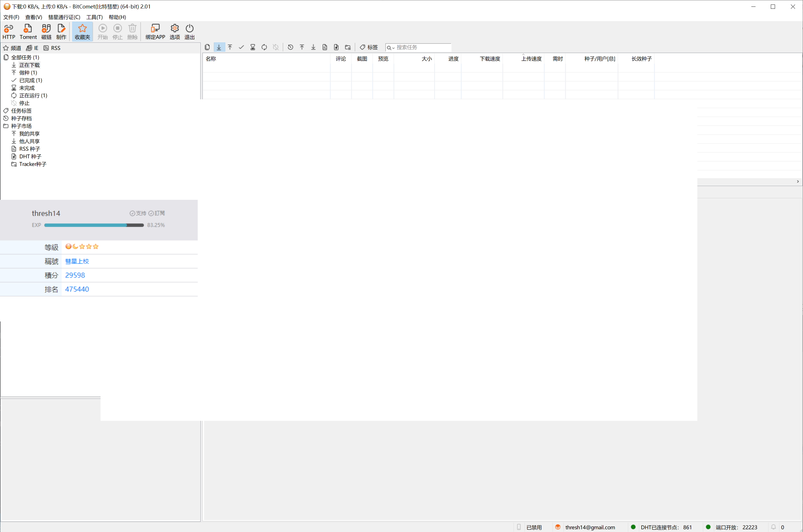Add a new HTTP download task
803x532 pixels.
pyautogui.click(x=9, y=32)
